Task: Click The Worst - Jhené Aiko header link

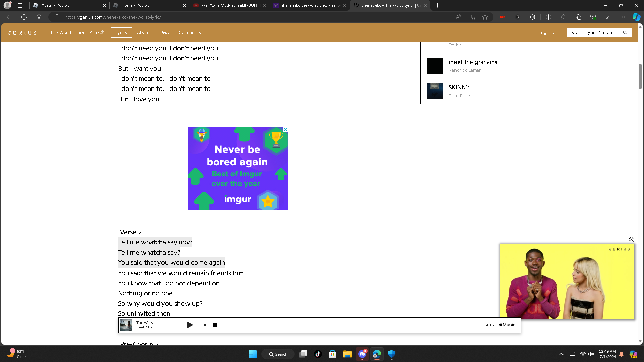Action: tap(77, 33)
